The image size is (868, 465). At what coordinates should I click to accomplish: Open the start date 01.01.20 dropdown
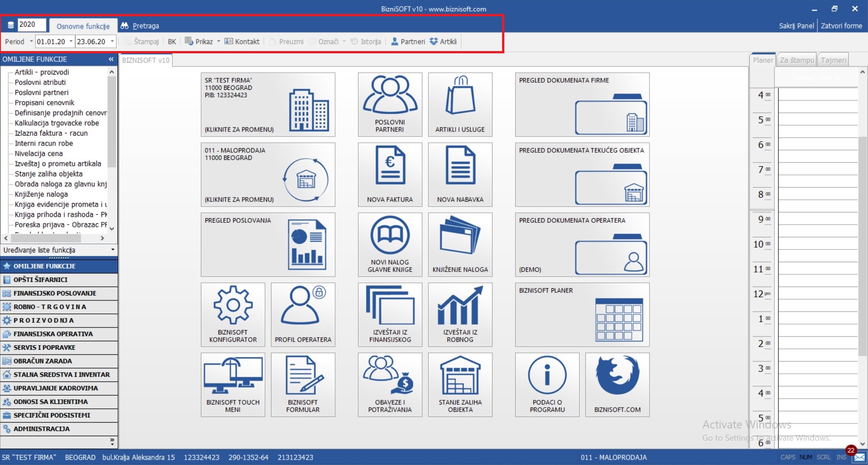pos(71,42)
